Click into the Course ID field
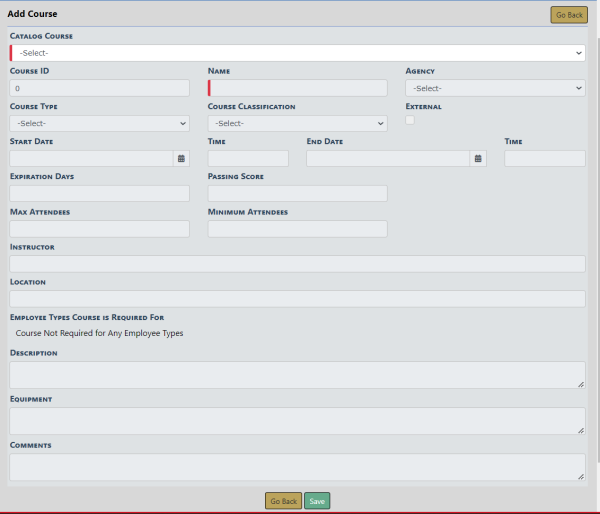Image resolution: width=600 pixels, height=514 pixels. click(99, 88)
